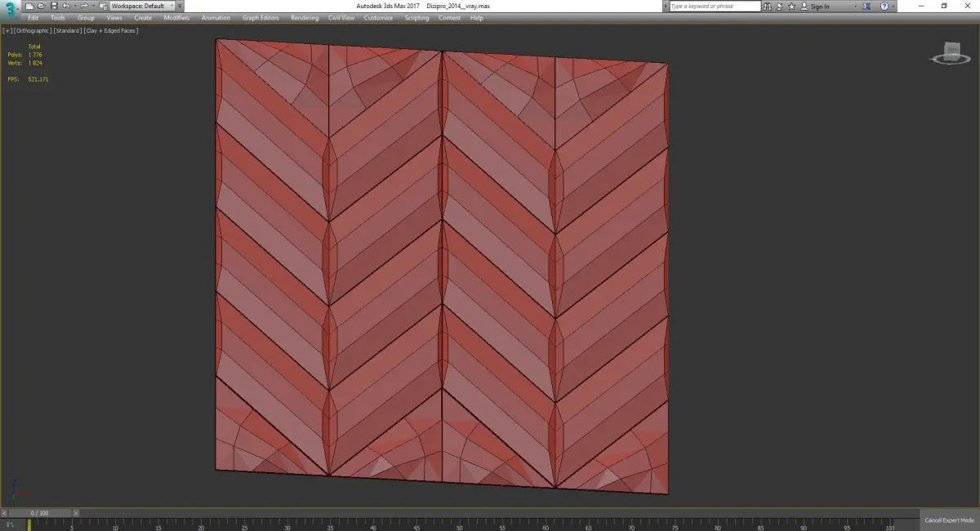Image resolution: width=980 pixels, height=531 pixels.
Task: Open the Favorites star icon
Action: (792, 6)
